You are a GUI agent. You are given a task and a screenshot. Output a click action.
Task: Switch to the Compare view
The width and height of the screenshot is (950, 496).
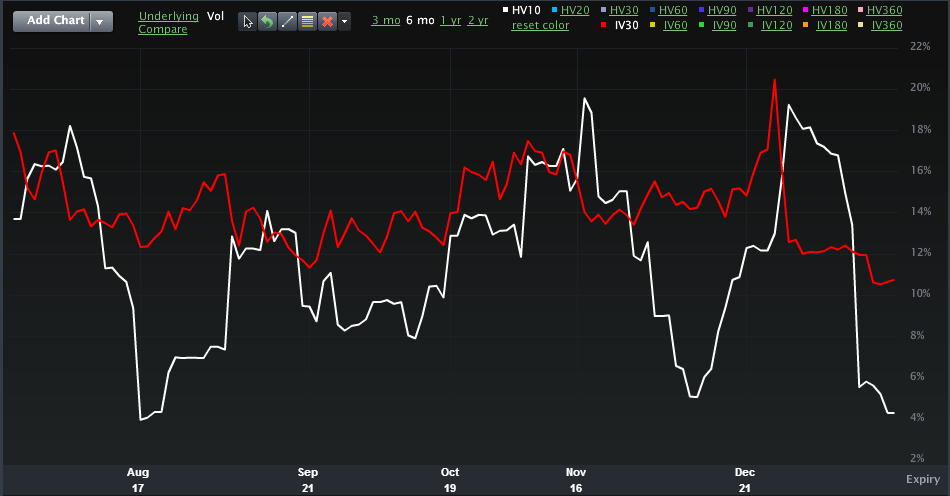coord(162,30)
